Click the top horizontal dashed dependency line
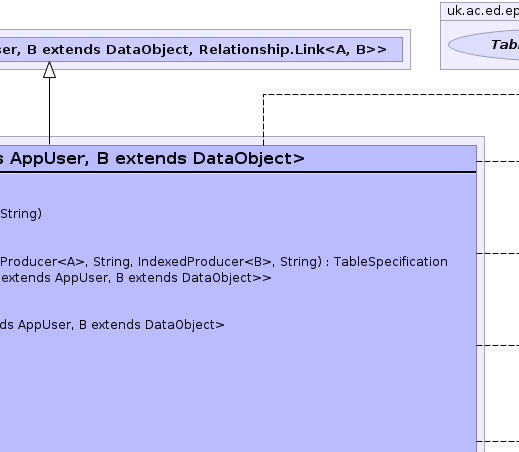Screen dimensions: 519x452 [391, 94]
